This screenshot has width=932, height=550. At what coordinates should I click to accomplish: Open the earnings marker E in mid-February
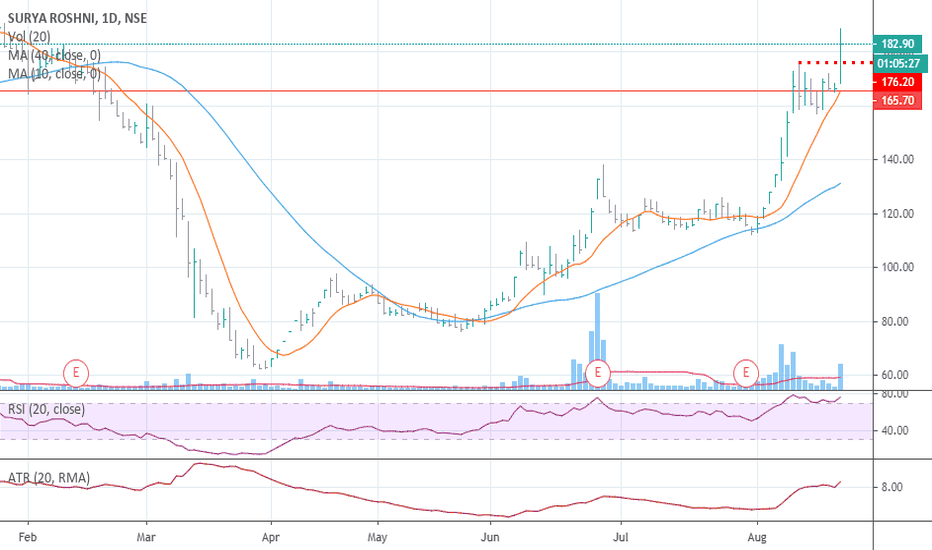coord(76,373)
